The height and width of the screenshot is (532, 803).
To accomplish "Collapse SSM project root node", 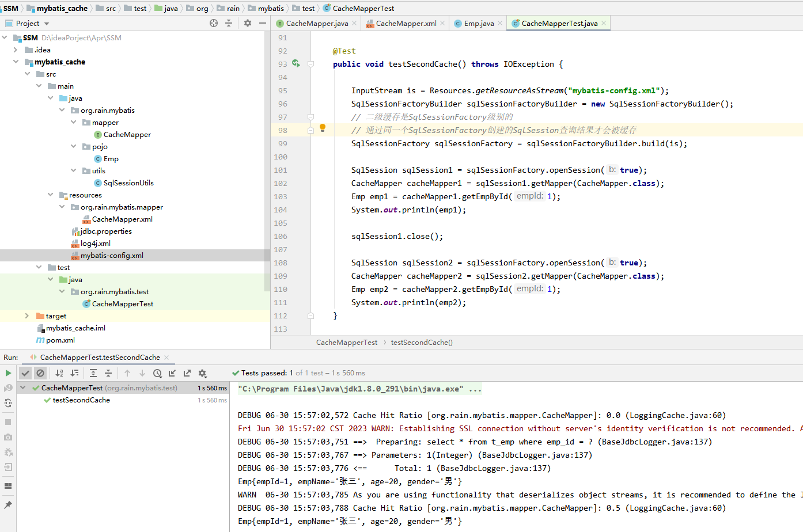I will pyautogui.click(x=5, y=37).
